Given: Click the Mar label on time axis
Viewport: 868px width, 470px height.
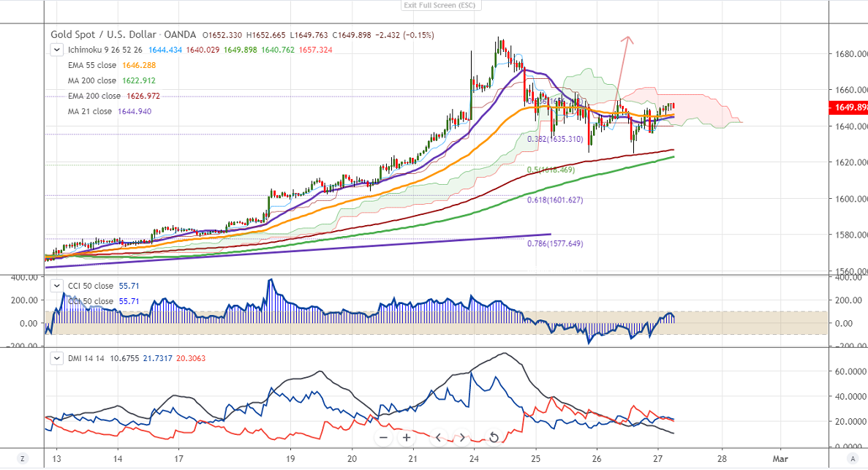Looking at the screenshot, I should (x=780, y=458).
